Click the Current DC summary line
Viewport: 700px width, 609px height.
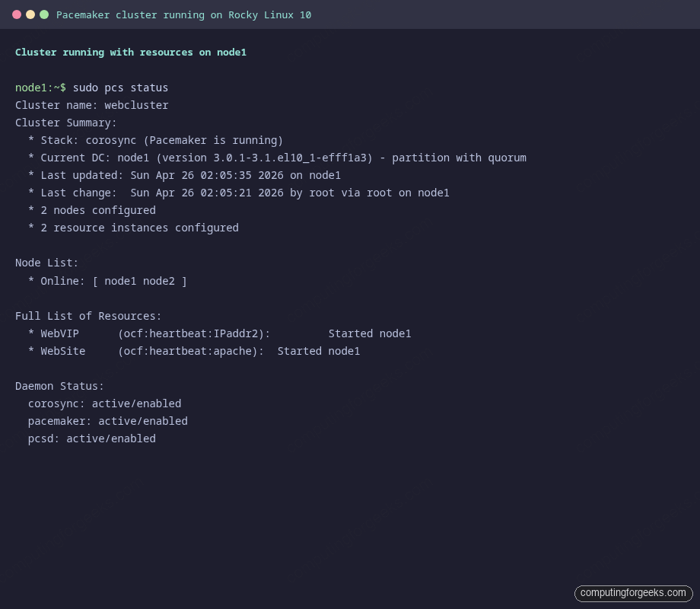pos(278,158)
